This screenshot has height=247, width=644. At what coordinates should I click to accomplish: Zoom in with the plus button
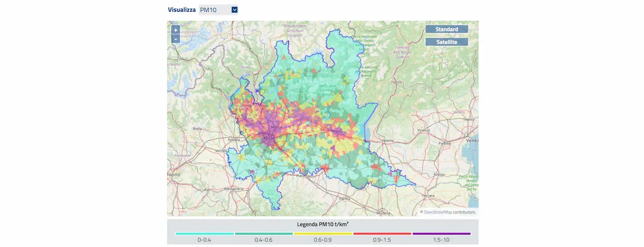tap(176, 30)
